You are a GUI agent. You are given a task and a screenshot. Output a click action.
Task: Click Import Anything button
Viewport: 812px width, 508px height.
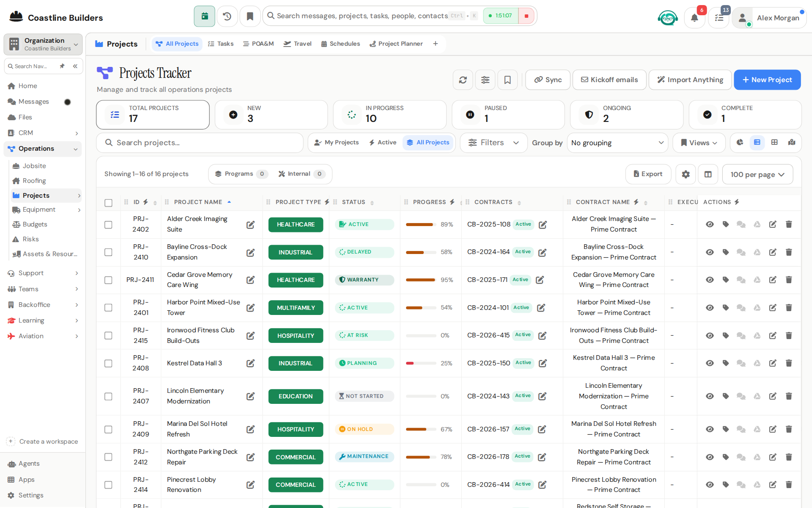pyautogui.click(x=690, y=80)
